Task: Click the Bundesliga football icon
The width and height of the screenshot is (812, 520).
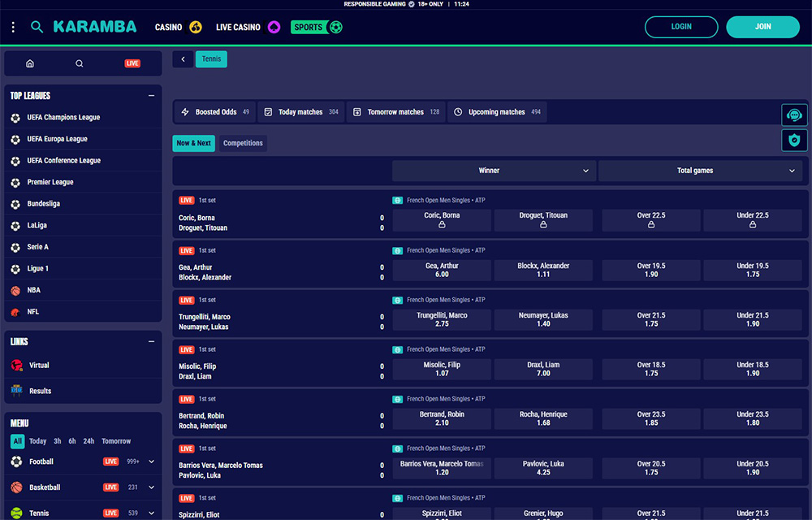Action: (x=15, y=204)
